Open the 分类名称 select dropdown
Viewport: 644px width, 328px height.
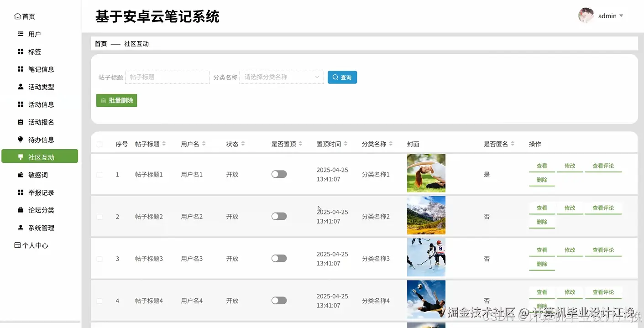(x=282, y=77)
